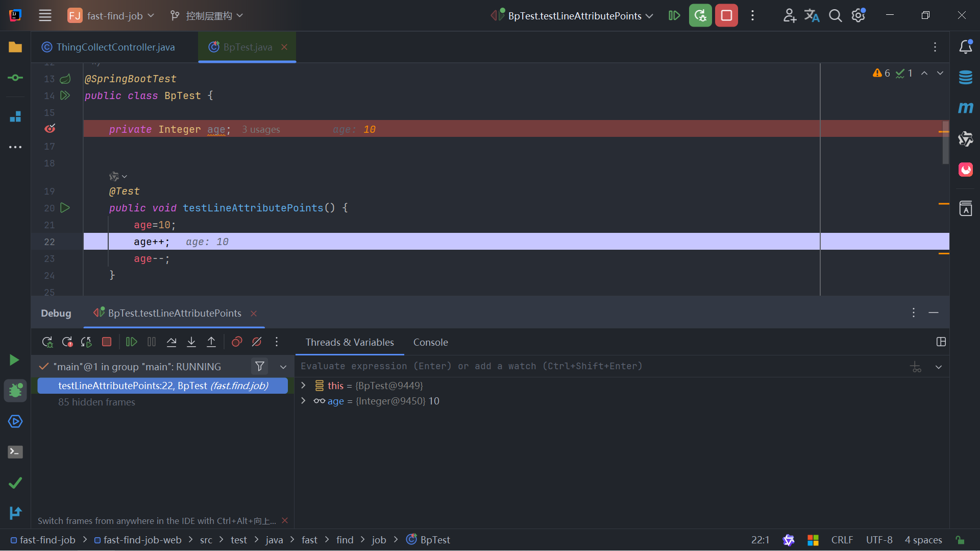This screenshot has height=551, width=980.
Task: Click the Evaluate expression input field
Action: 602,366
